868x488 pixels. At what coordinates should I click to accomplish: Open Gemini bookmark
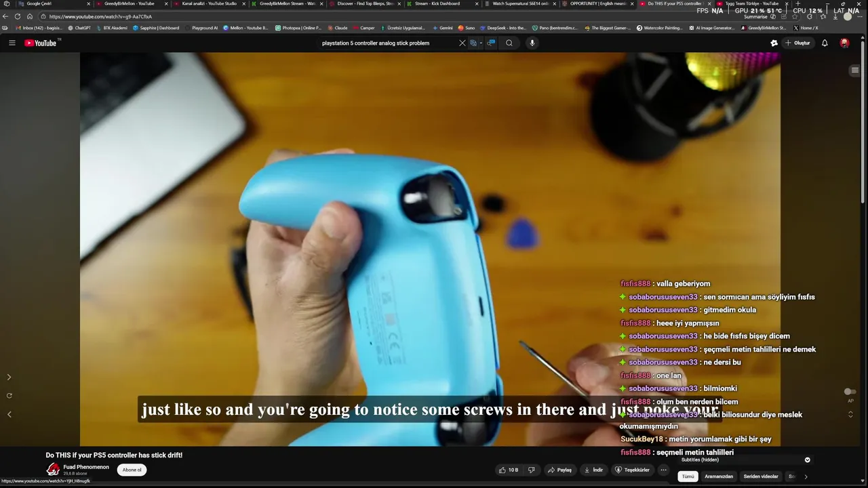(442, 28)
